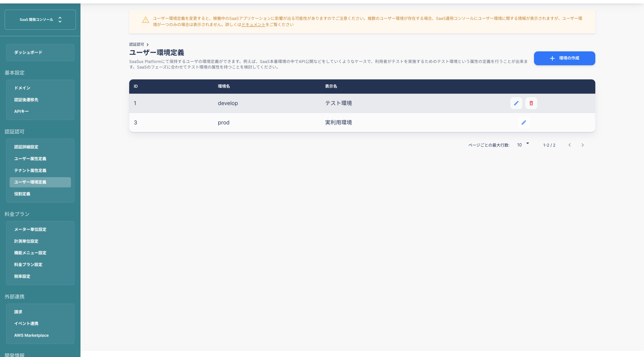Click the ID column header
This screenshot has height=357, width=644.
136,87
